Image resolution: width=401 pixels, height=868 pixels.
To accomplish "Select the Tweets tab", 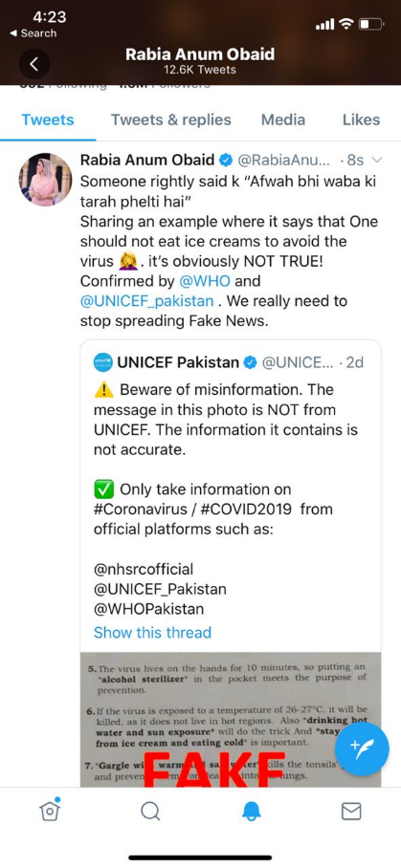I will click(x=48, y=119).
